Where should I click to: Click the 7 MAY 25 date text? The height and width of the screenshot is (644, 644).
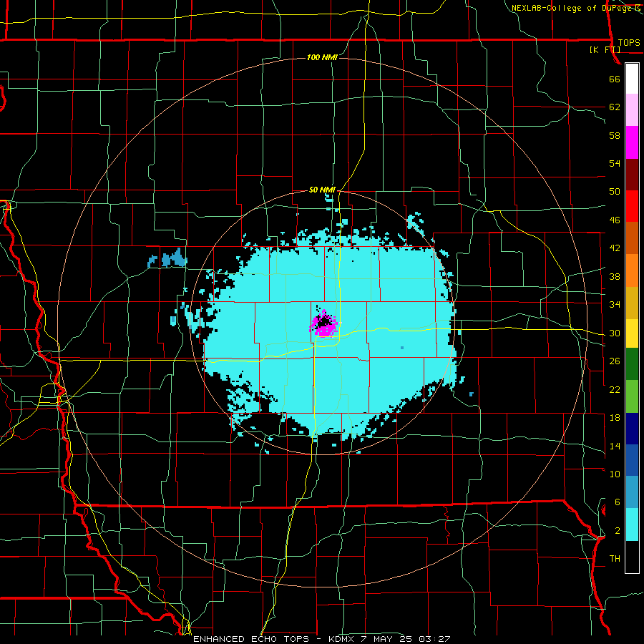click(x=388, y=639)
